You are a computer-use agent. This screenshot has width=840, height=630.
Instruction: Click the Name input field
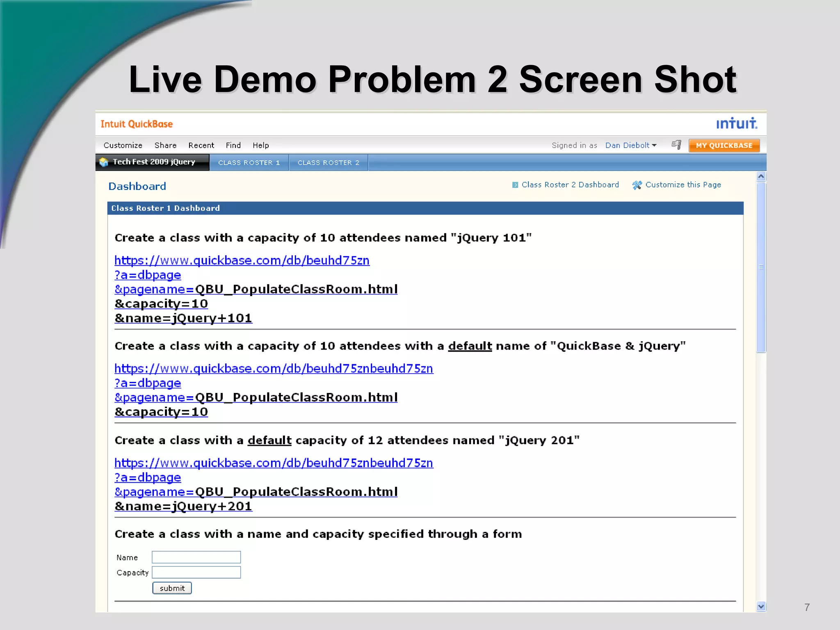[x=196, y=557]
